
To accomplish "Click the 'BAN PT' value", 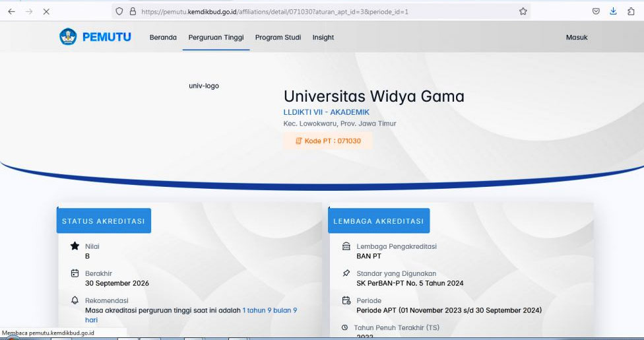I will (369, 255).
